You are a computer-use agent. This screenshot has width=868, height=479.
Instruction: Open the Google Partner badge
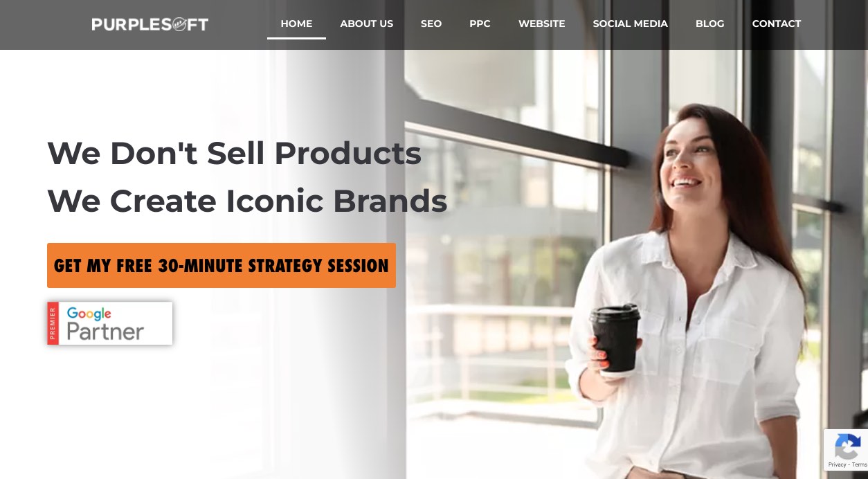110,323
